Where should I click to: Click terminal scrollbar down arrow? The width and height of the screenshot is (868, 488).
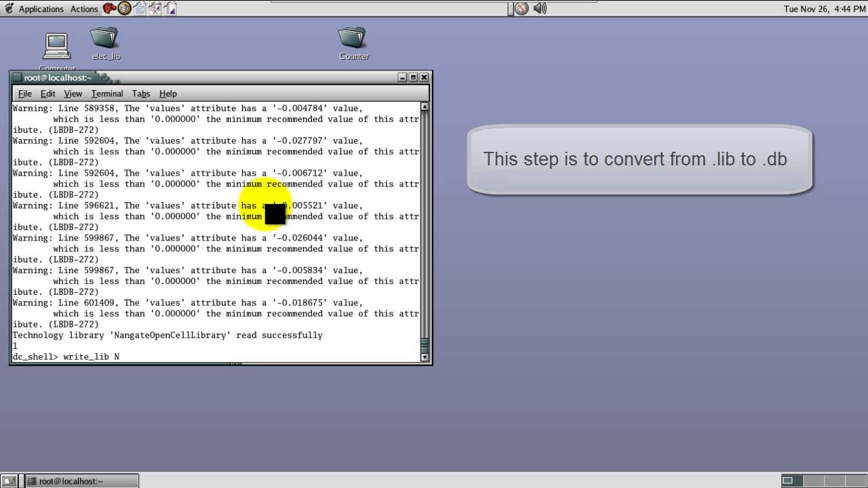tap(425, 357)
